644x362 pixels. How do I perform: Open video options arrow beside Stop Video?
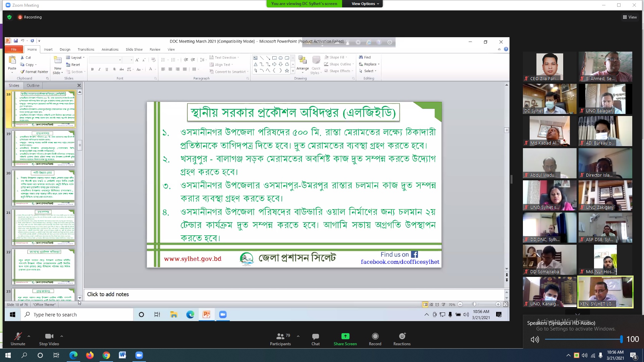pos(62,336)
